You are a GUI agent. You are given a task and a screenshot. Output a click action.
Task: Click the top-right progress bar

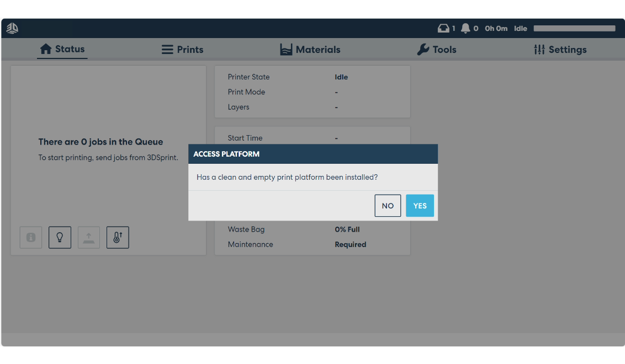574,28
